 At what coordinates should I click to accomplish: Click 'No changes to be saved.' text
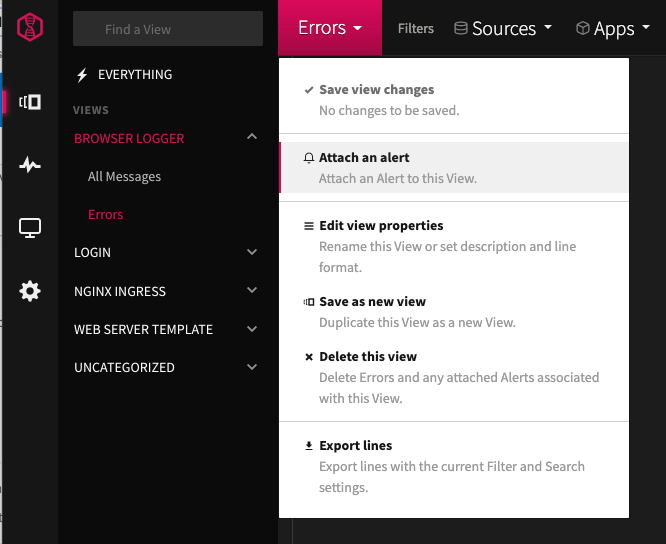[x=389, y=111]
